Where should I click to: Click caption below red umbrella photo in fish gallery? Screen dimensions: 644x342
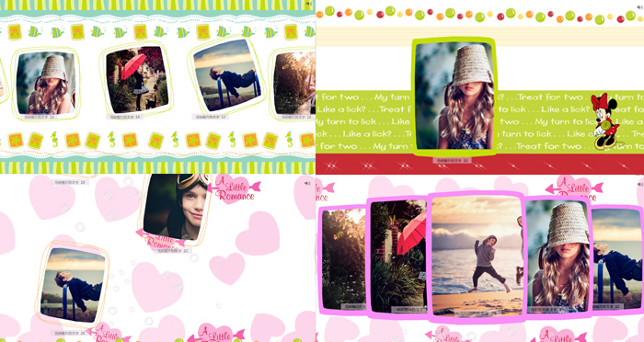125,117
